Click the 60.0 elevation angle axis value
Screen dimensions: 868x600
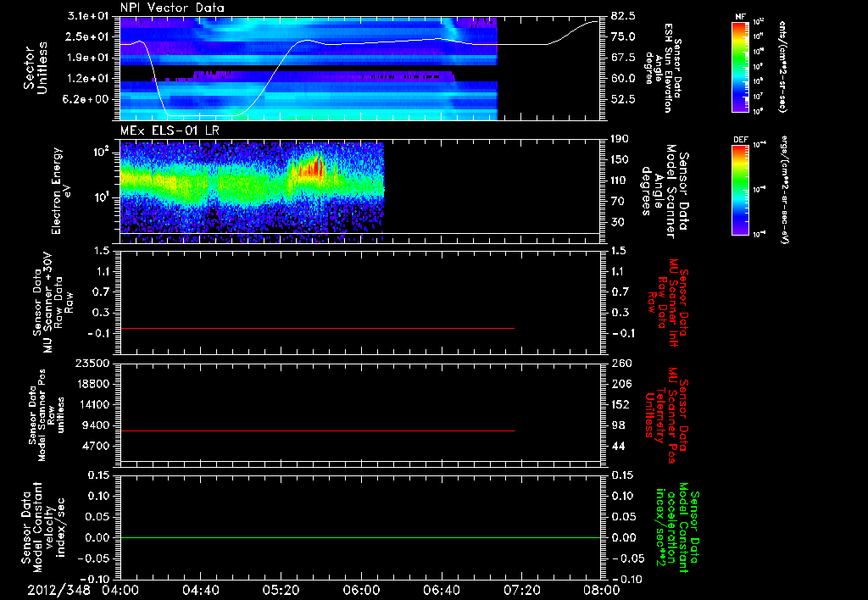click(x=623, y=79)
